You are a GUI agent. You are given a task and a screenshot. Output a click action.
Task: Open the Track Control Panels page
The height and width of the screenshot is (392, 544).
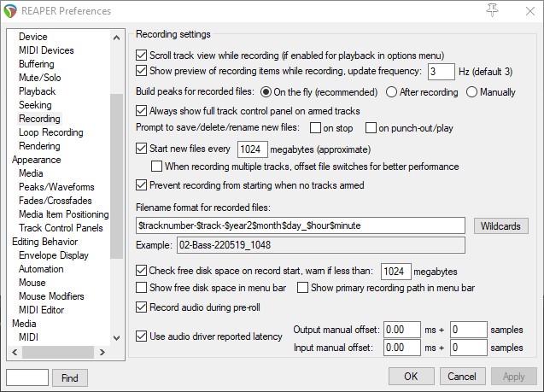point(61,228)
